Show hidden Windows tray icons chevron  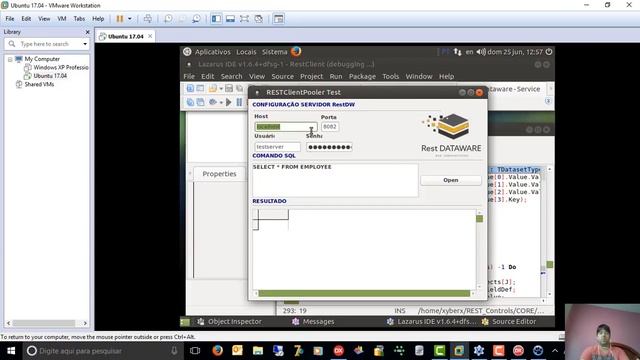point(555,351)
